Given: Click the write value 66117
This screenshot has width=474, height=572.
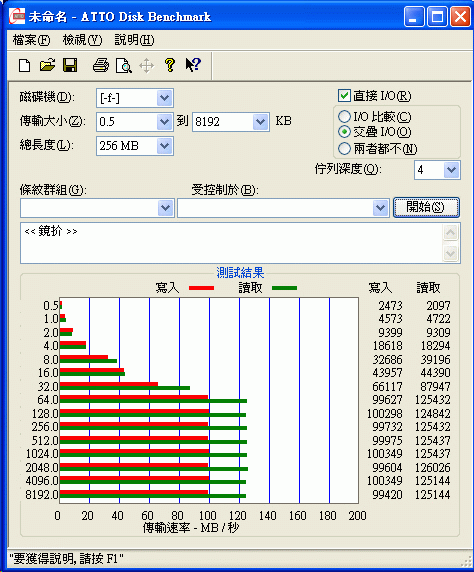Looking at the screenshot, I should tap(387, 386).
